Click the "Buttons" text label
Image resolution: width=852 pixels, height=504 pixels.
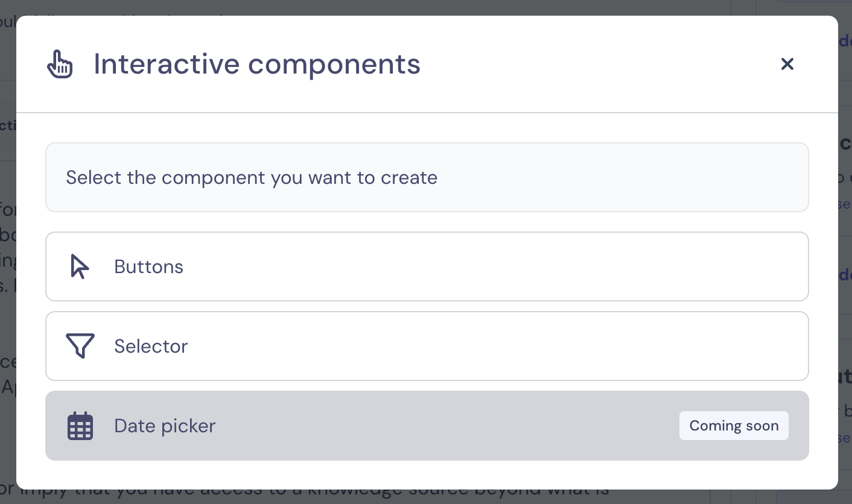click(x=149, y=266)
